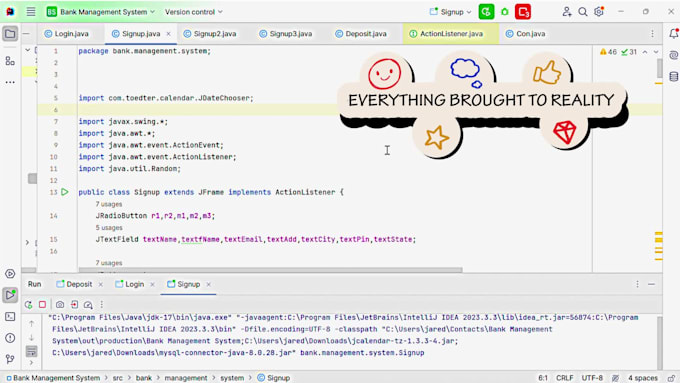Switch to the Deposit.java tab
Image resolution: width=680 pixels, height=383 pixels.
point(361,33)
